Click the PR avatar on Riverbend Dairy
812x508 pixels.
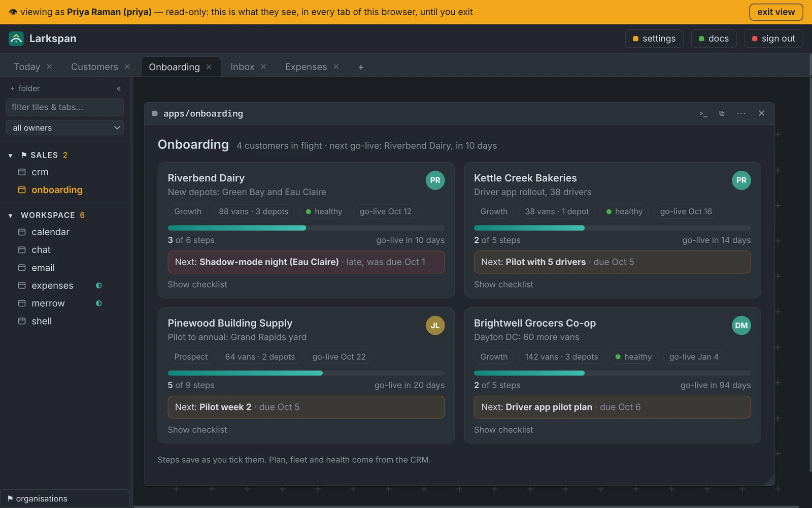click(435, 180)
